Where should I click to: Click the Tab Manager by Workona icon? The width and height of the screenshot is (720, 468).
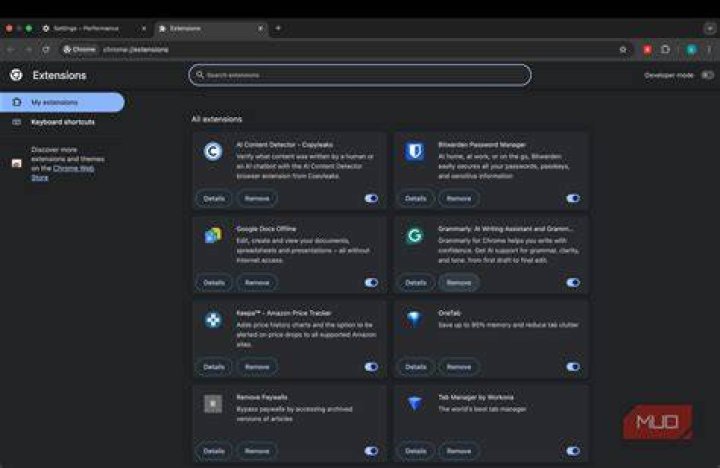tap(415, 403)
